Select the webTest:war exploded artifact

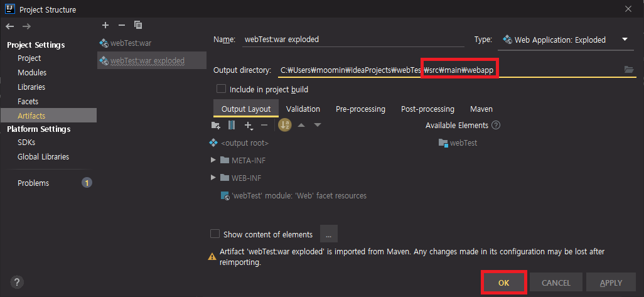(151, 60)
